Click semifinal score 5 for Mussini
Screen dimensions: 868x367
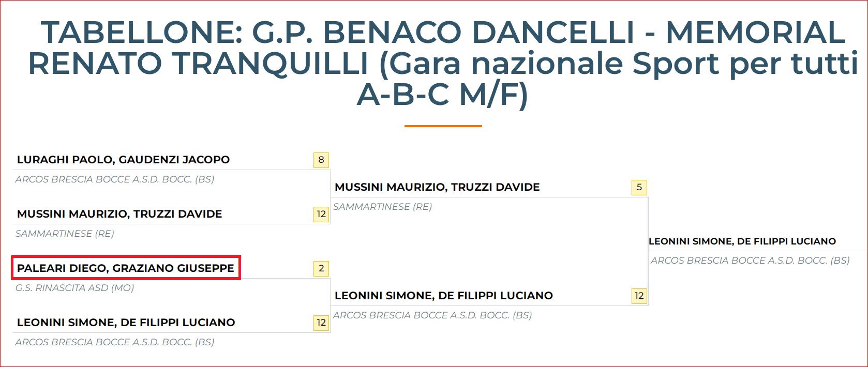(x=639, y=187)
